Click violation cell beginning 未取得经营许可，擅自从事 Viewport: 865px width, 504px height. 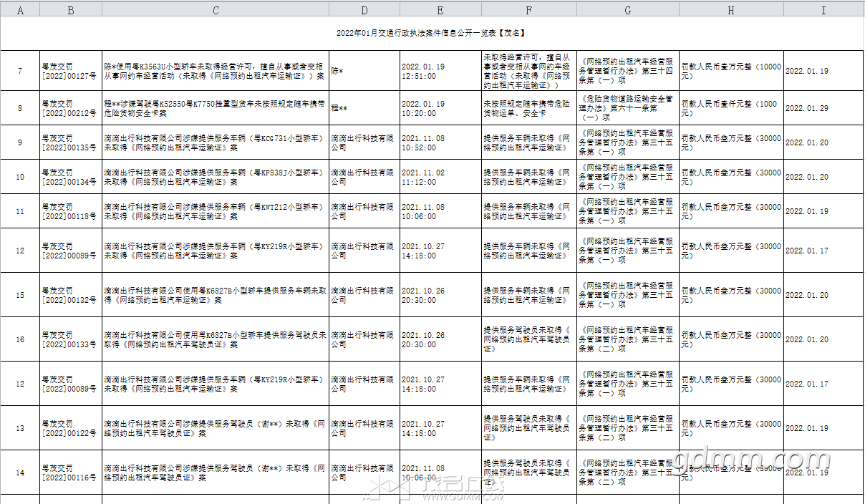click(x=529, y=71)
